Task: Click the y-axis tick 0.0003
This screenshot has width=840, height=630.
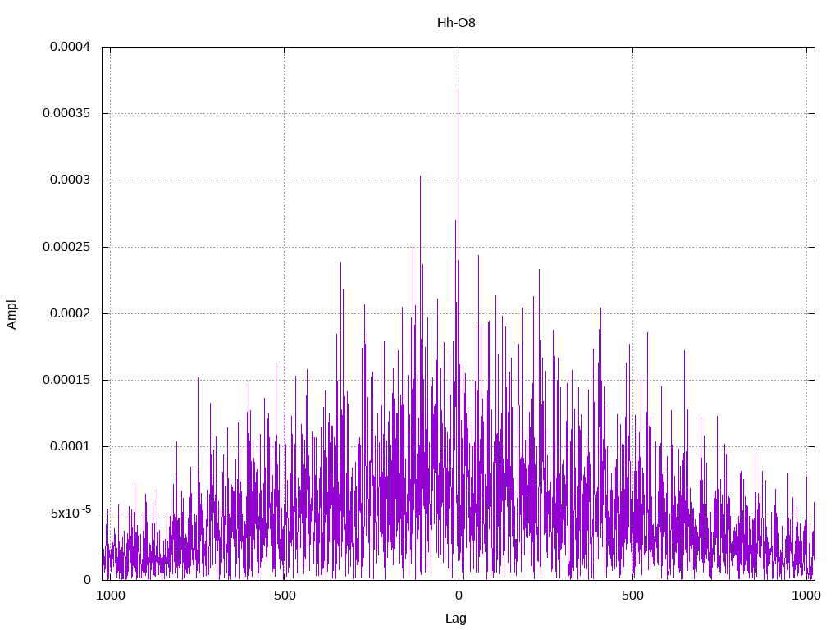Action: [x=71, y=180]
